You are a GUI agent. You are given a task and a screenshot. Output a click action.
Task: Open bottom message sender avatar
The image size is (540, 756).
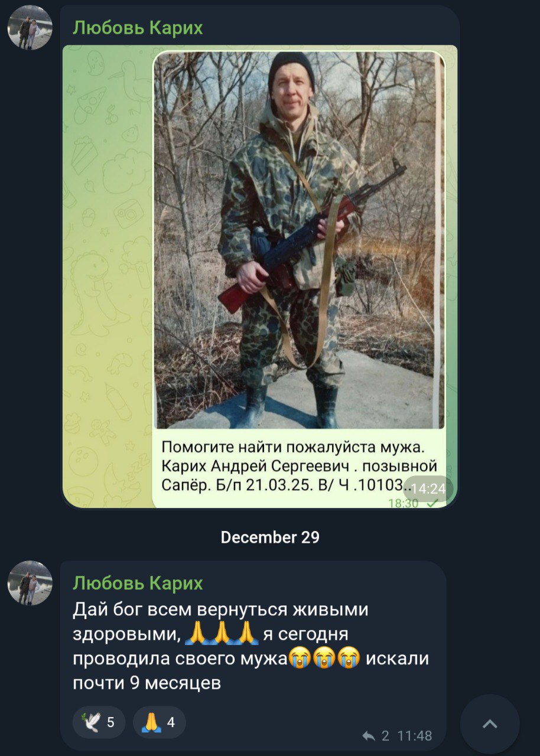[30, 583]
